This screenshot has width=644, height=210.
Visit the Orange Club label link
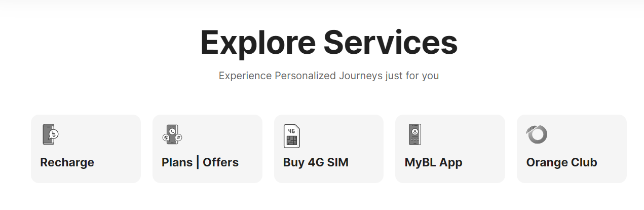coord(561,163)
